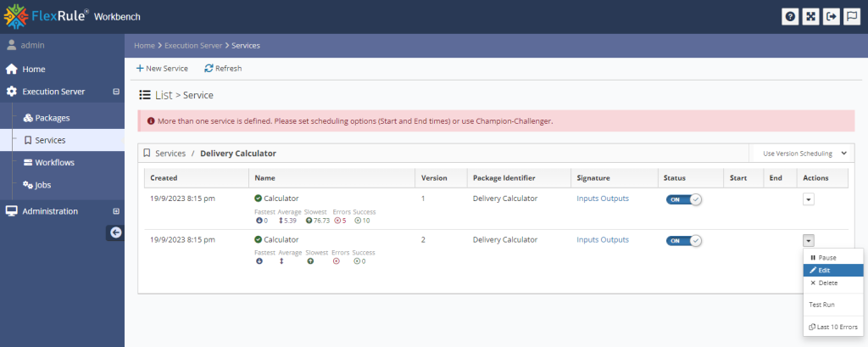Open Outputs link for version 1
Viewport: 868px width, 347px height.
tap(615, 199)
